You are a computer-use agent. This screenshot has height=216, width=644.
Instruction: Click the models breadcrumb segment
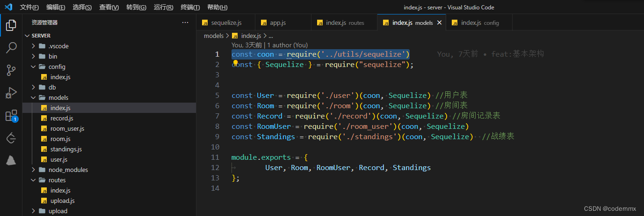(214, 36)
